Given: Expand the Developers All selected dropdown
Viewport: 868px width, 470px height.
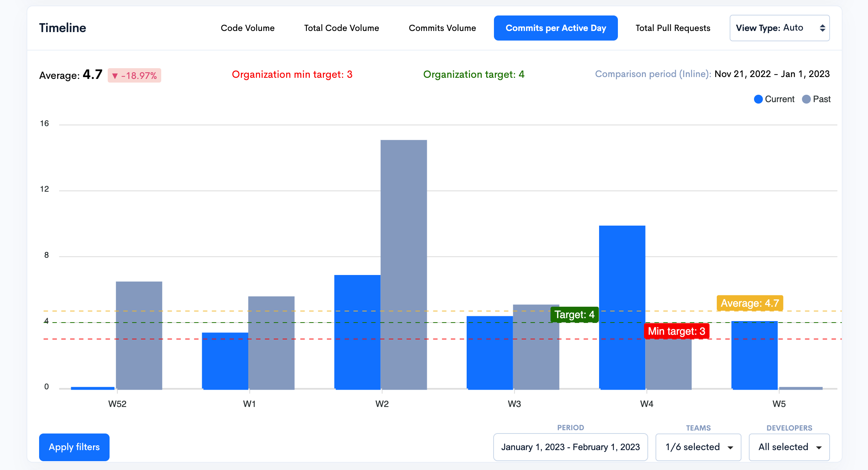Looking at the screenshot, I should pyautogui.click(x=789, y=447).
